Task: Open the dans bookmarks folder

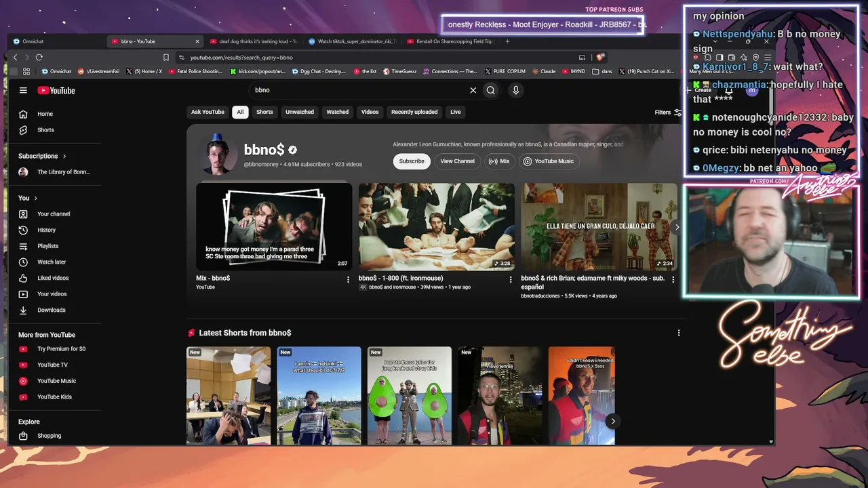Action: click(x=601, y=71)
